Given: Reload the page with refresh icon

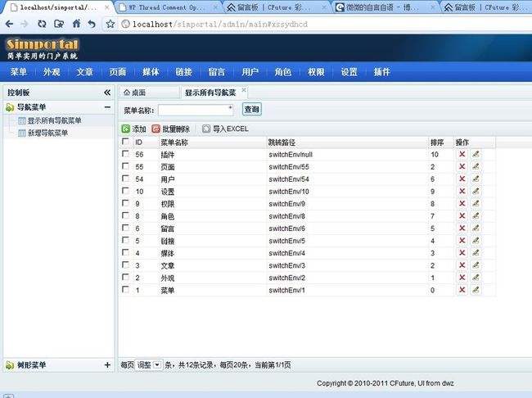Looking at the screenshot, I should coord(42,24).
